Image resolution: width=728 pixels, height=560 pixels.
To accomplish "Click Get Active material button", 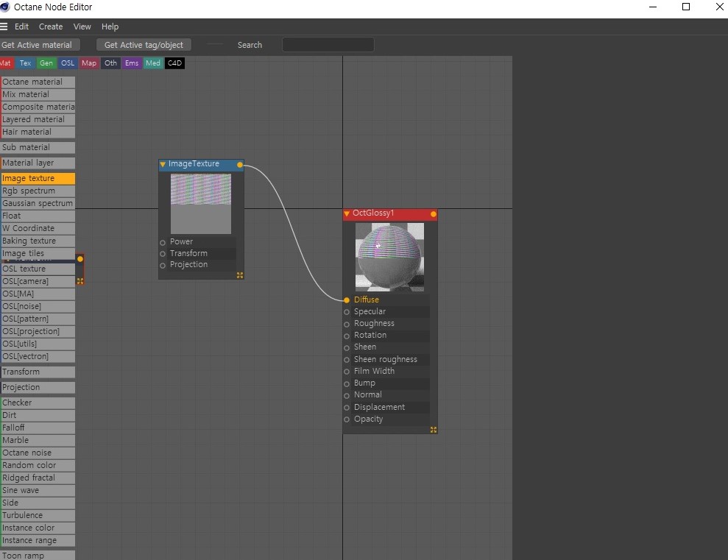I will [40, 45].
